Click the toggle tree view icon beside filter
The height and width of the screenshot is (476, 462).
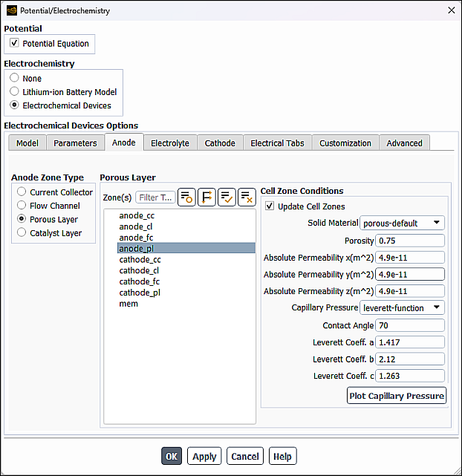[x=186, y=198]
